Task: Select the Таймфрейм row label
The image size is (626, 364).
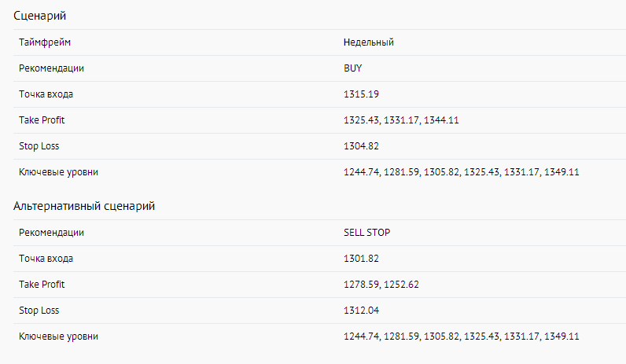Action: pos(45,42)
